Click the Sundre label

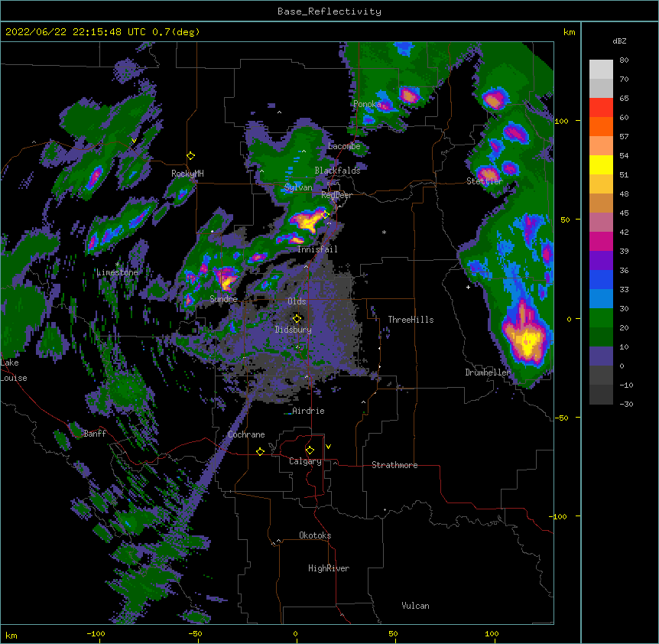click(x=223, y=299)
